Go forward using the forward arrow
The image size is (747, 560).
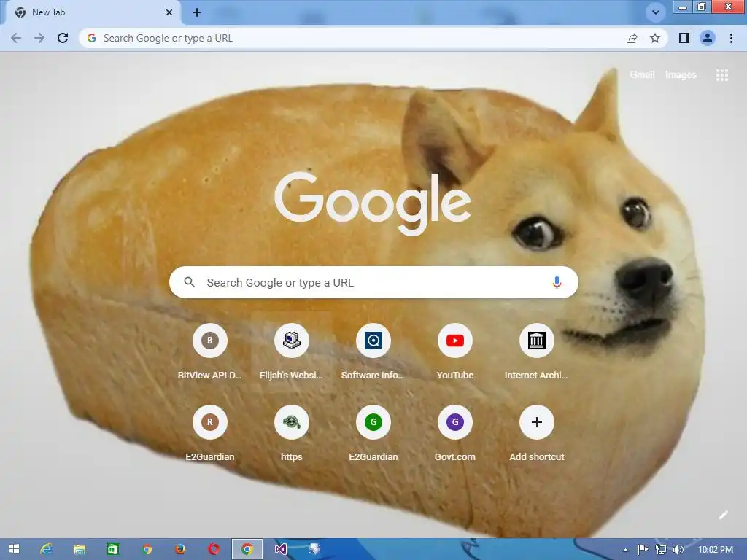click(x=39, y=38)
